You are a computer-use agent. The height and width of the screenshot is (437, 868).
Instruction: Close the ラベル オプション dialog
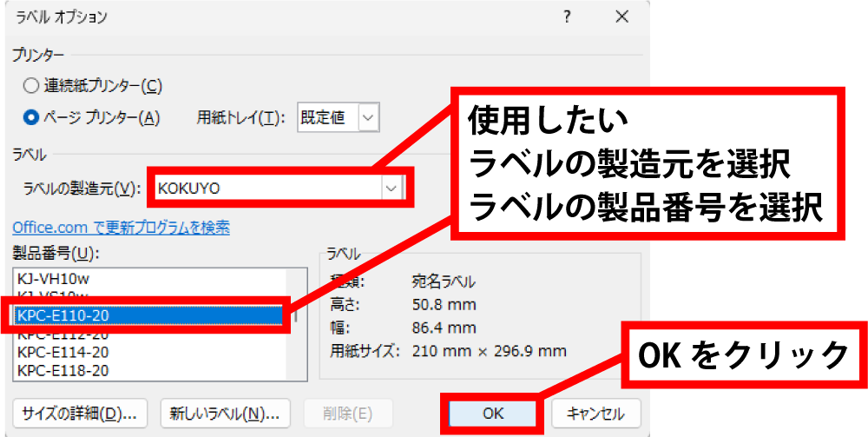click(621, 17)
